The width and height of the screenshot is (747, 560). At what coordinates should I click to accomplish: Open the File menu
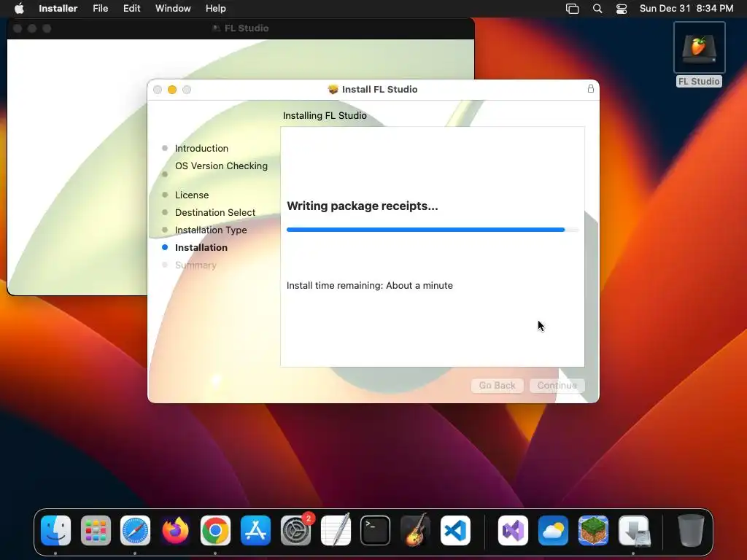(x=100, y=8)
